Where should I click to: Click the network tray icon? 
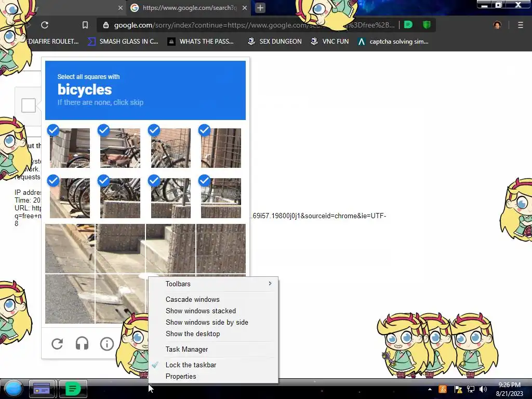pyautogui.click(x=471, y=389)
